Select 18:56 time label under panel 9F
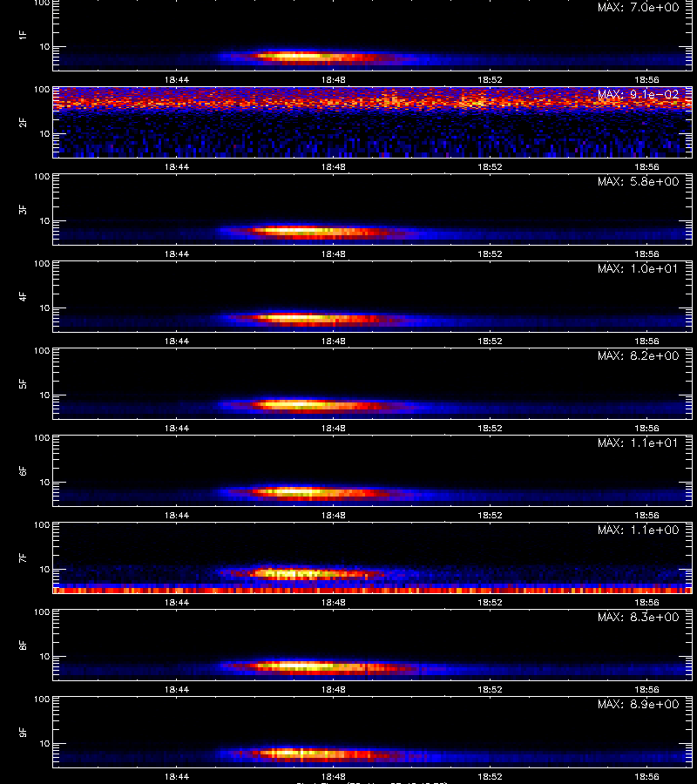This screenshot has height=784, width=697. coord(647,776)
